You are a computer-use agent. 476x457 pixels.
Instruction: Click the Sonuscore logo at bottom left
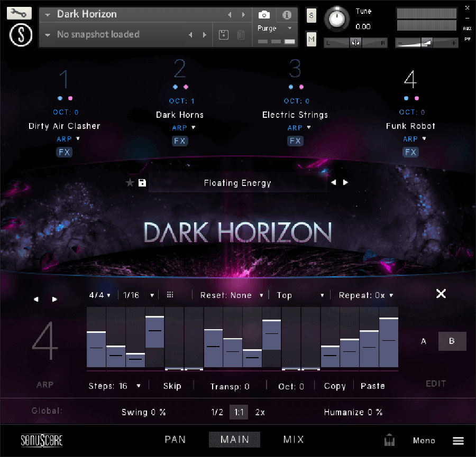pos(41,440)
